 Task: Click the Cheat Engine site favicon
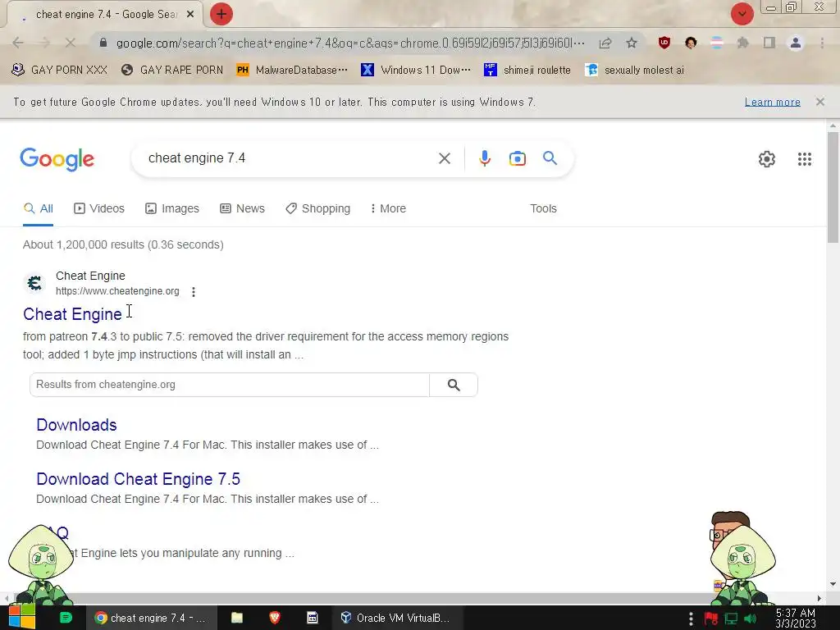pos(34,283)
